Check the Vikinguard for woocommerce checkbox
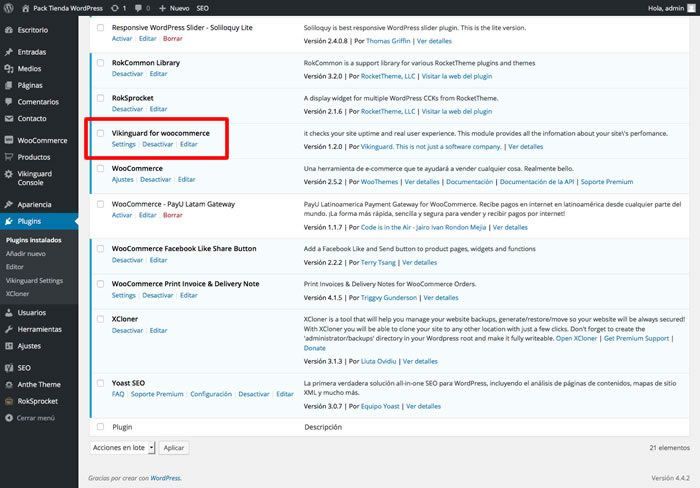 100,133
